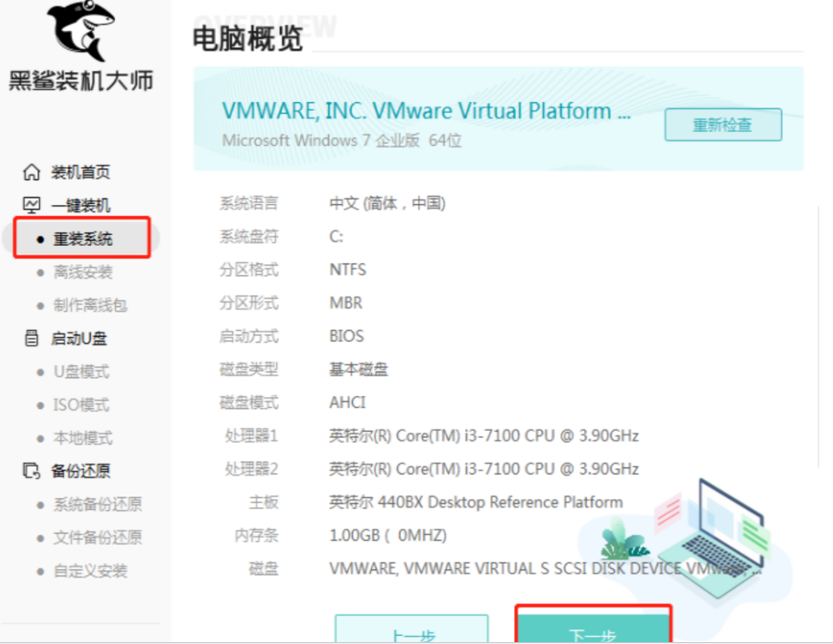The image size is (833, 644).
Task: Click the 1.00GB memory value
Action: coord(388,536)
